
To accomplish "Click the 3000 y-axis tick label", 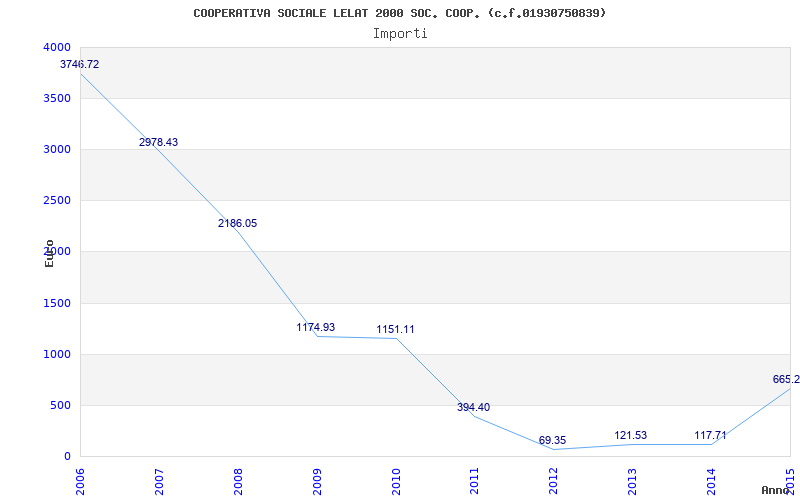I will (57, 149).
